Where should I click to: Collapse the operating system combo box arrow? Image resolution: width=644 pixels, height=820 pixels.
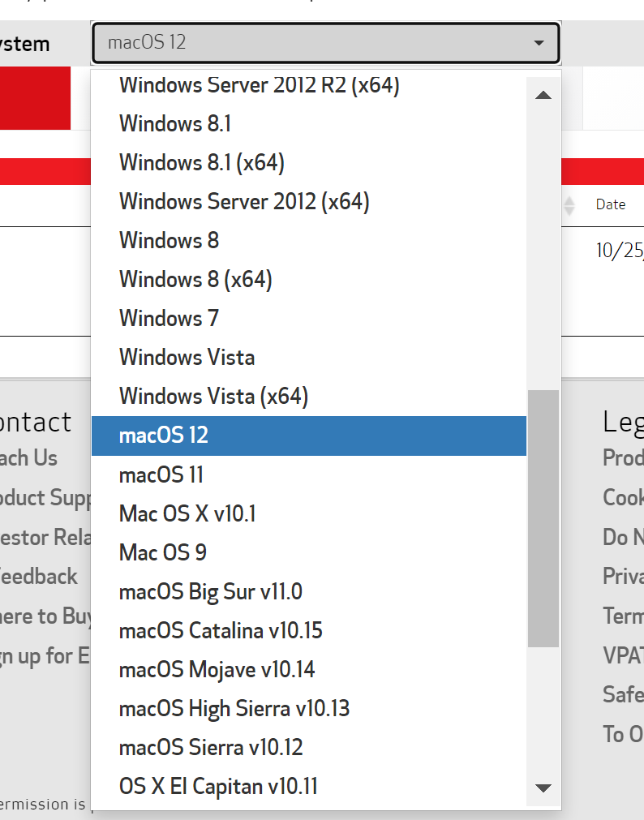click(x=539, y=43)
